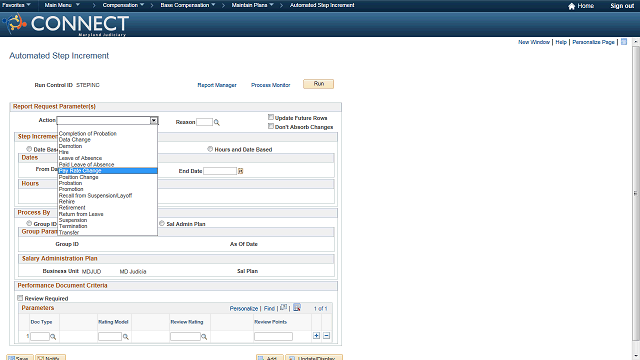This screenshot has width=640, height=360.
Task: Click the Review Rating lookup magnifier
Action: [x=204, y=337]
